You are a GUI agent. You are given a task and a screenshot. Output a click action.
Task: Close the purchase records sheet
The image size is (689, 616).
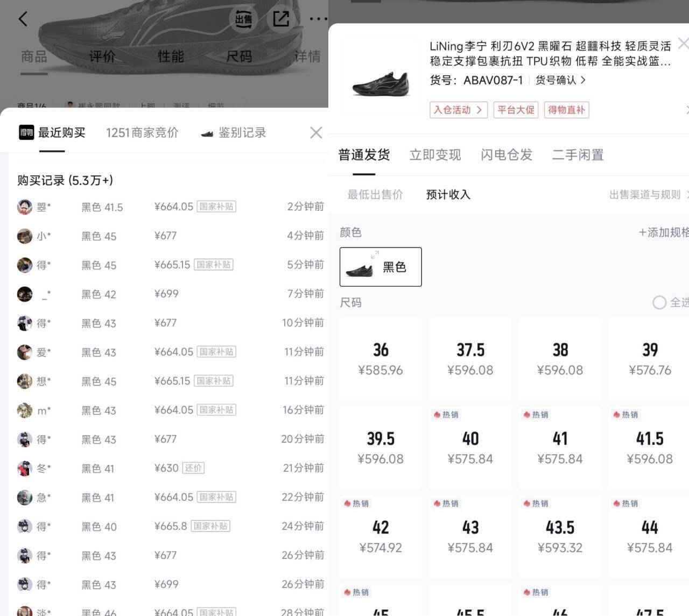tap(316, 132)
